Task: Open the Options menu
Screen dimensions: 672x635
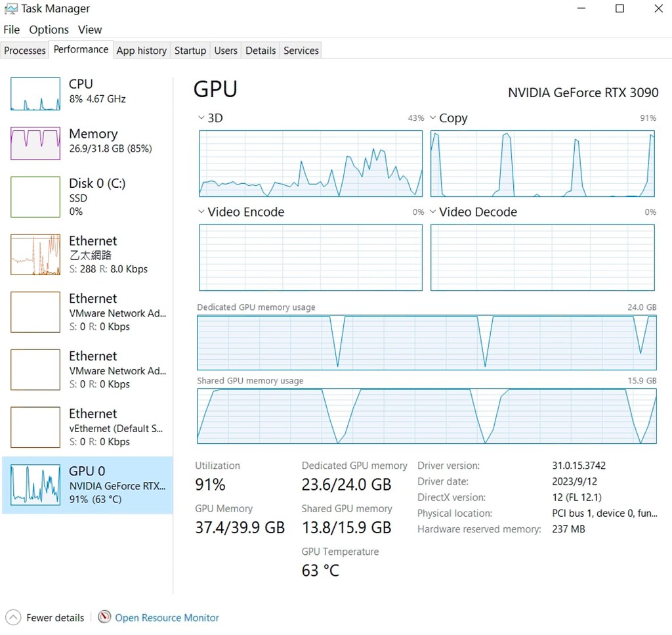Action: [49, 30]
